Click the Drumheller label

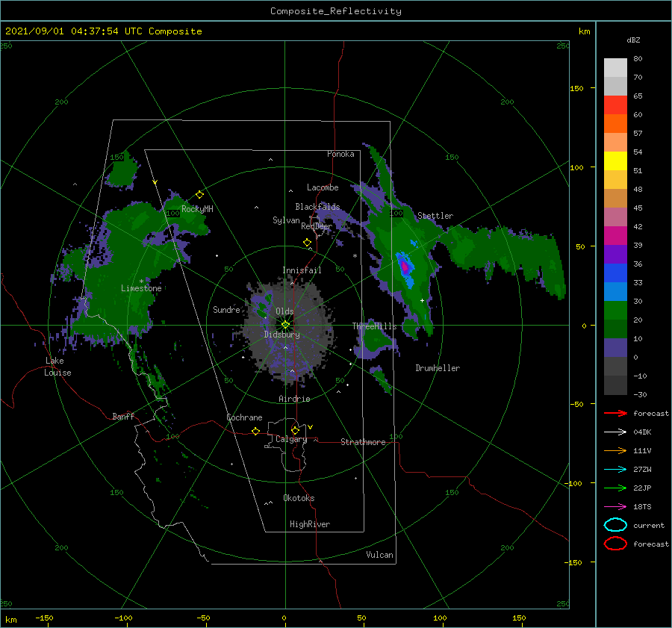[438, 368]
